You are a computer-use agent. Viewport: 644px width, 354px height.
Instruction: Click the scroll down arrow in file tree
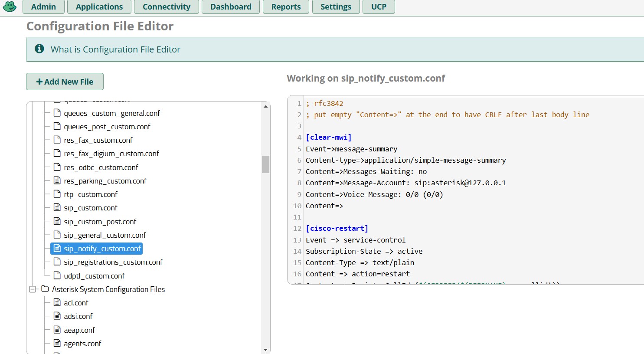[x=265, y=350]
